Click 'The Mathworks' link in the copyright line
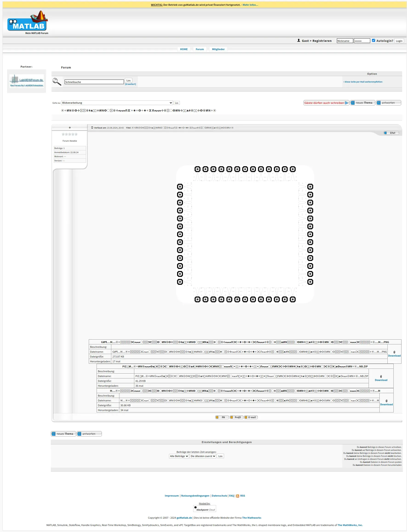The width and height of the screenshot is (407, 532). pyautogui.click(x=252, y=518)
